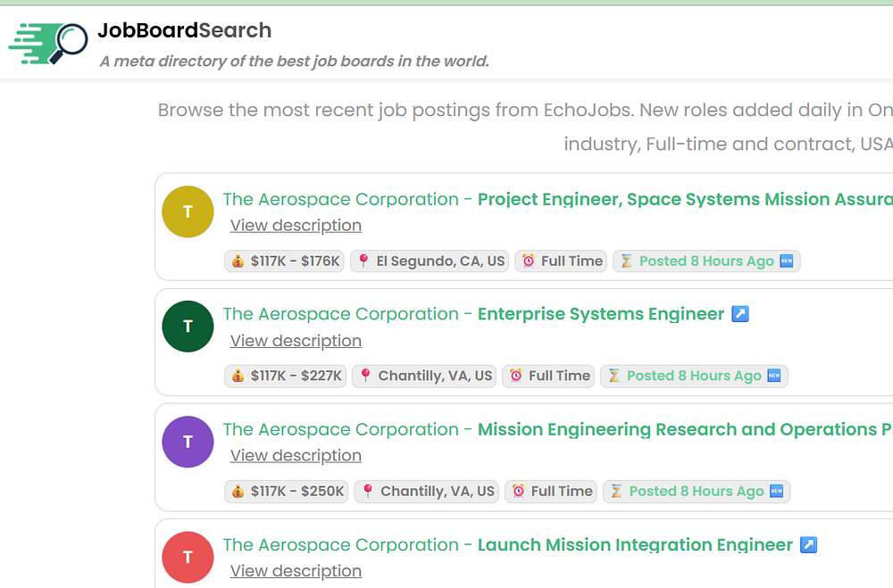
Task: Click the JobBoardSearch site title
Action: [x=184, y=30]
